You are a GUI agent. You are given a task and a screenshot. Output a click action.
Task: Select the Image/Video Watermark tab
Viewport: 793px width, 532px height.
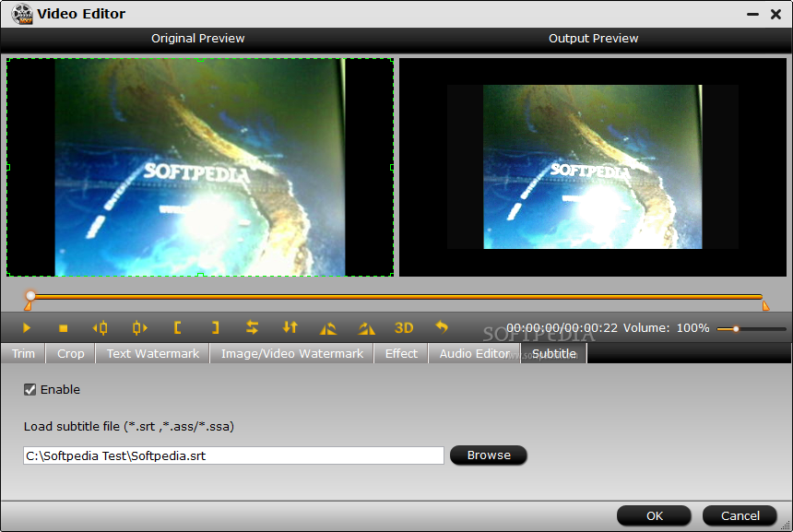[291, 353]
